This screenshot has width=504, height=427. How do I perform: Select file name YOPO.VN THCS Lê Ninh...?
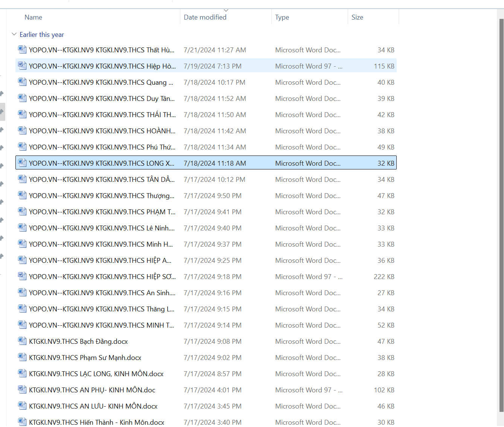point(102,228)
